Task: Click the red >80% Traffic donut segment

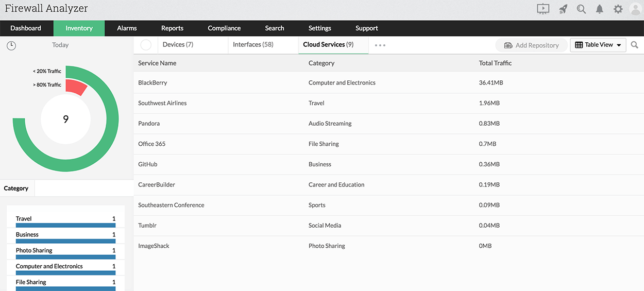Action: 75,87
